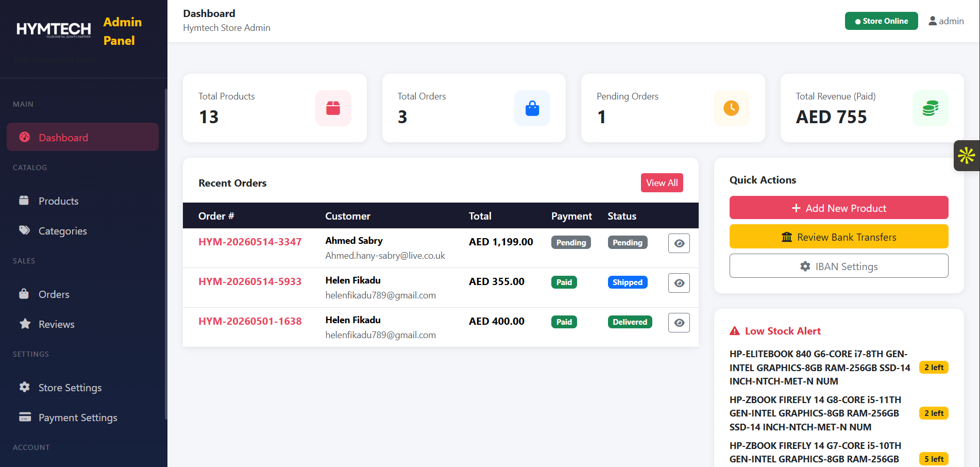Click the Paid badge on AED 400.00 order
Image resolution: width=980 pixels, height=467 pixels.
coord(564,322)
